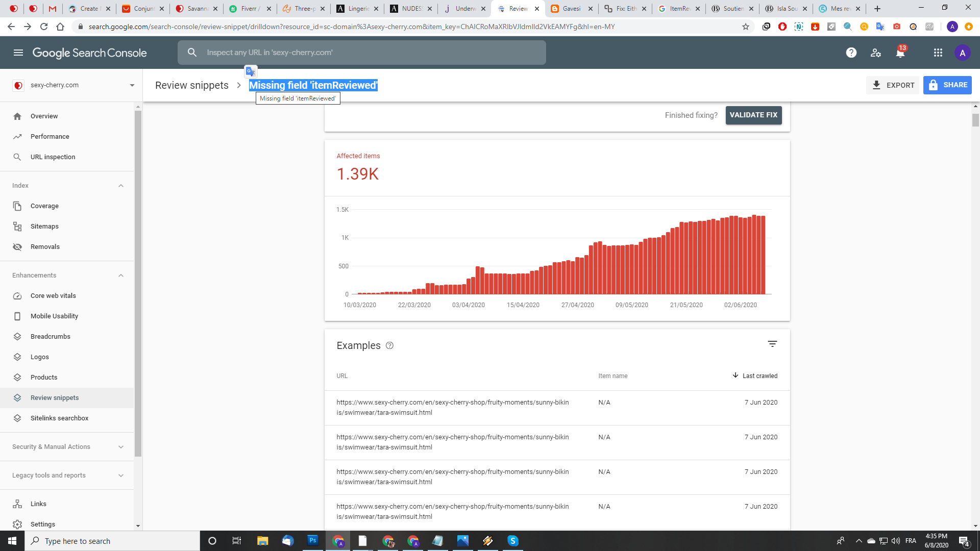
Task: Collapse the Enhancements section
Action: click(121, 275)
